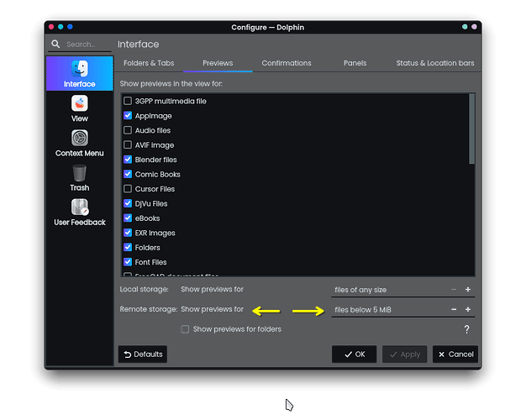Cancel the configuration dialog
Screen dimensions: 526x420
point(455,354)
